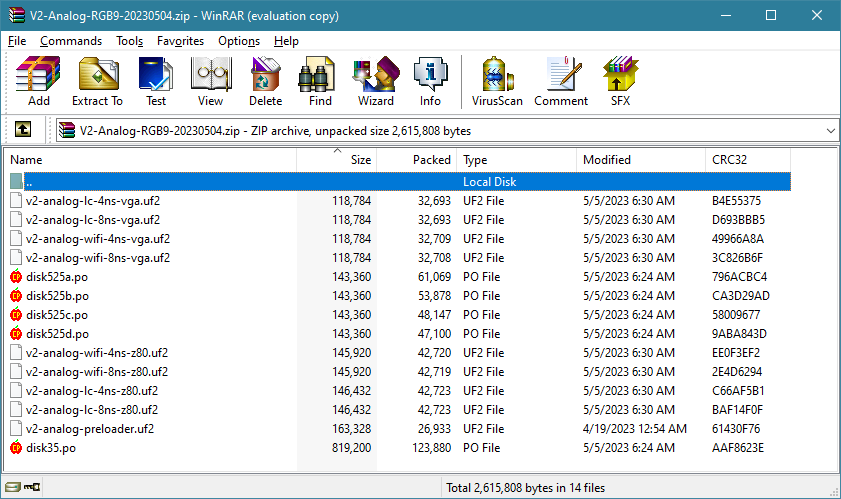Image resolution: width=841 pixels, height=499 pixels.
Task: Click the archive path text field
Action: pyautogui.click(x=447, y=130)
